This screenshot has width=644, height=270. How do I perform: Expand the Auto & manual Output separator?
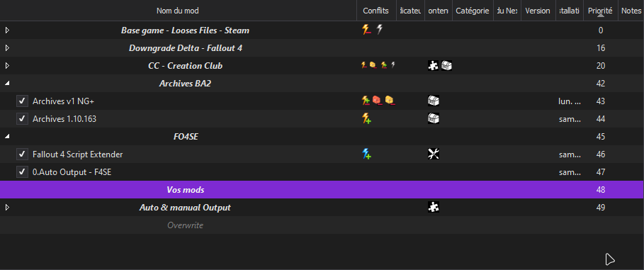tap(7, 208)
